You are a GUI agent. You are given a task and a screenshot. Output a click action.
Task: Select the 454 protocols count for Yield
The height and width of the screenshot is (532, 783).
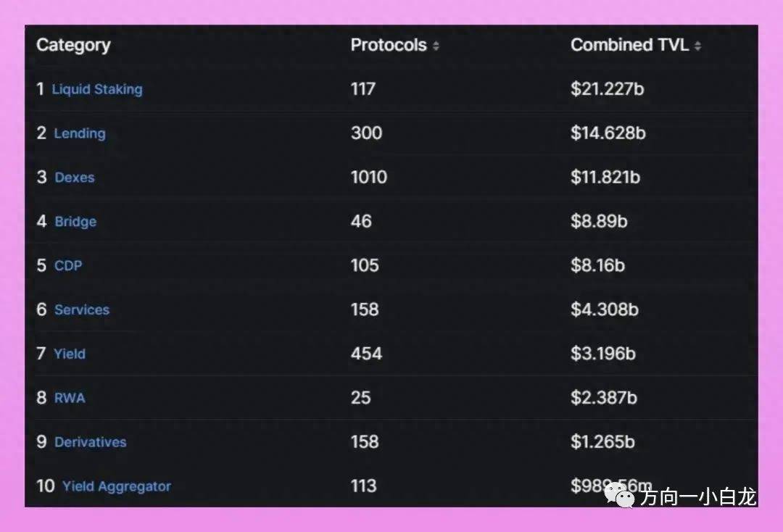point(367,354)
